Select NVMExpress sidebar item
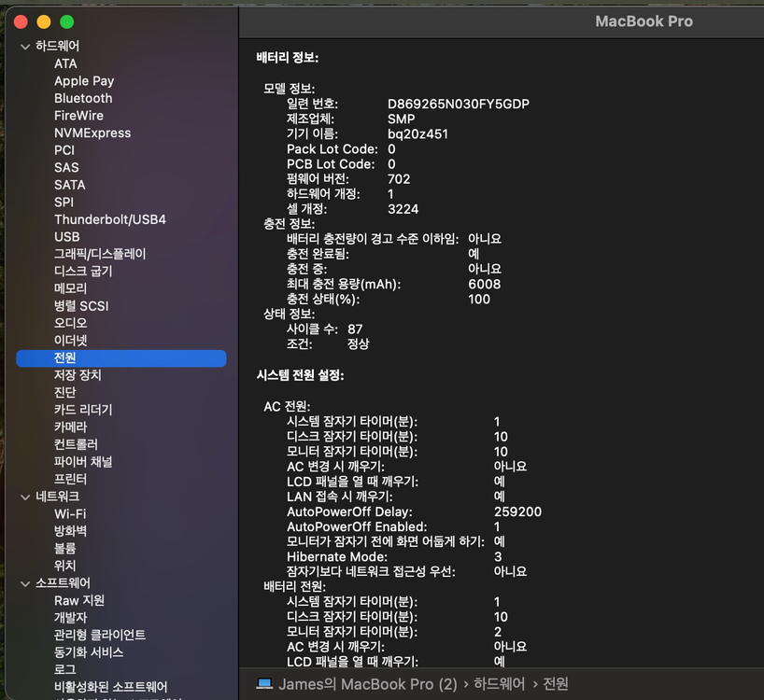The height and width of the screenshot is (700, 764). click(92, 133)
